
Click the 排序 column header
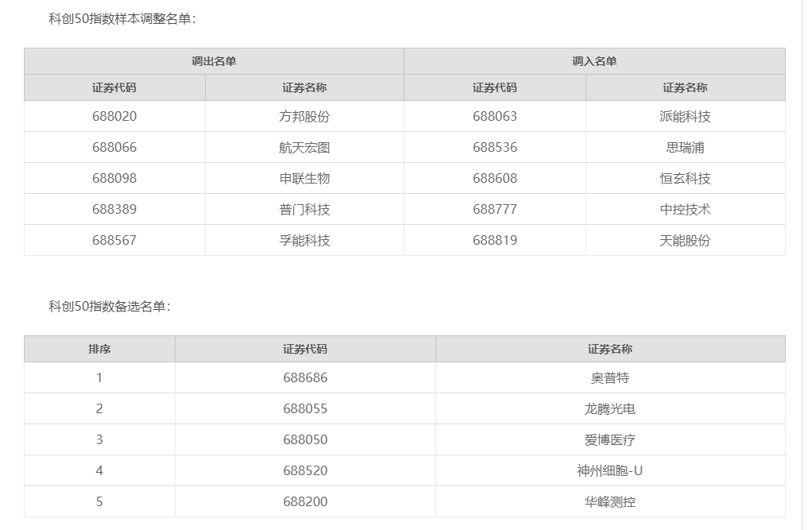99,349
